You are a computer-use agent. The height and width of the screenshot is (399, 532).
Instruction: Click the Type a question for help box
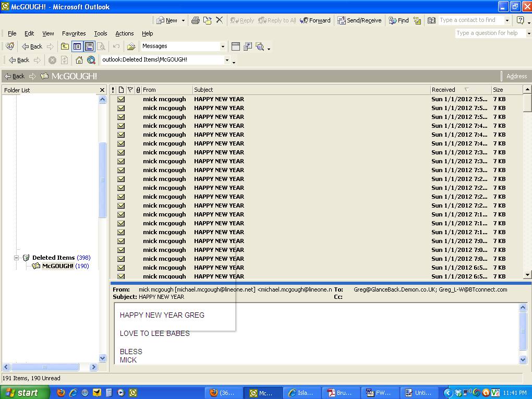pyautogui.click(x=490, y=33)
